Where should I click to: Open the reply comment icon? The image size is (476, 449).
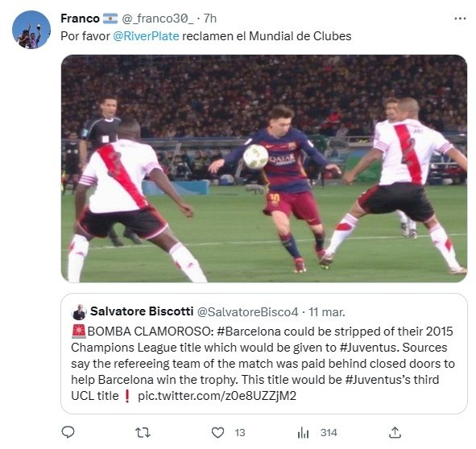(x=68, y=432)
